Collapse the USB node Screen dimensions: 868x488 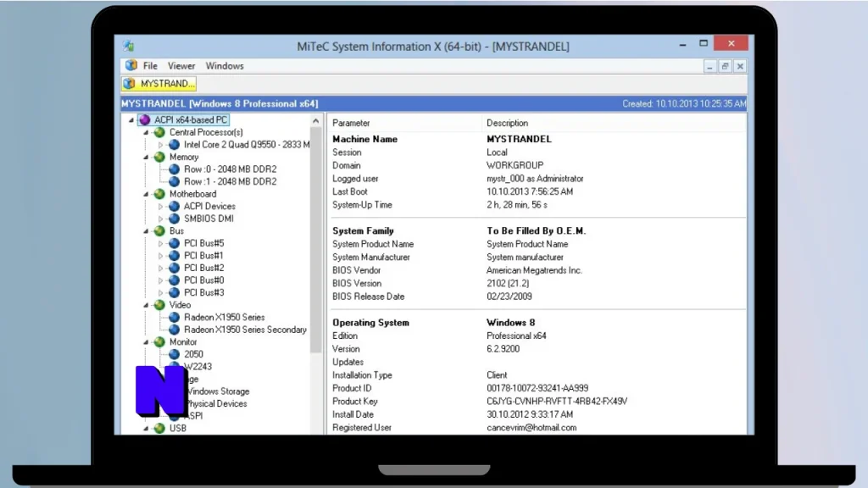coord(146,428)
